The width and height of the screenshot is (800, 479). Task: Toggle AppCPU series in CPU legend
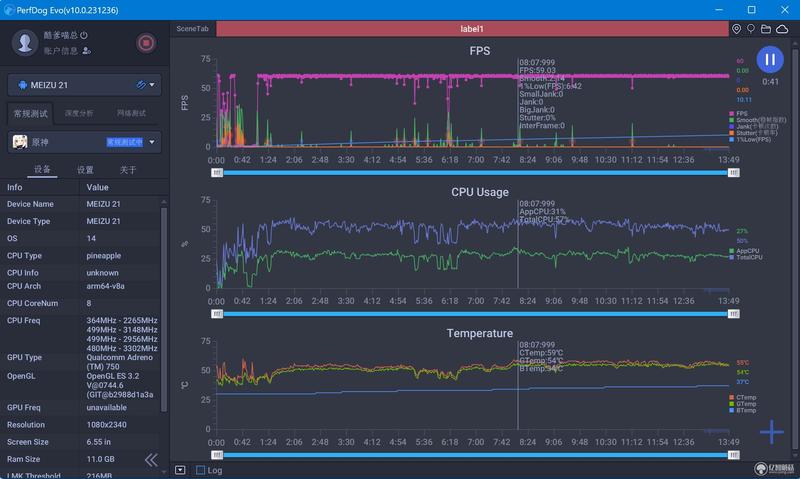coord(744,251)
